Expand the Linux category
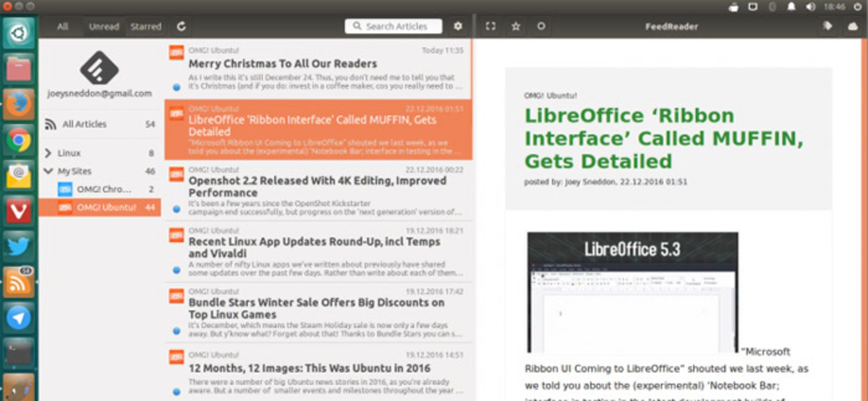Viewport: 868px width, 401px height. point(48,153)
